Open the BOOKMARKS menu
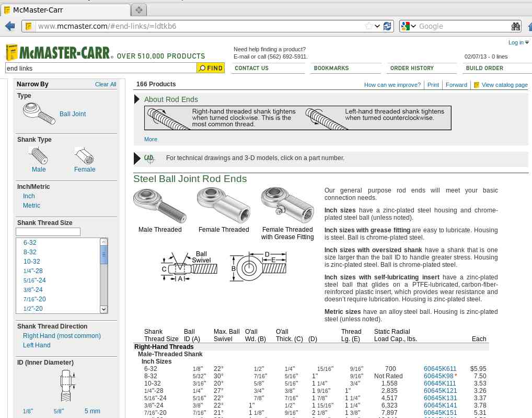 [331, 68]
